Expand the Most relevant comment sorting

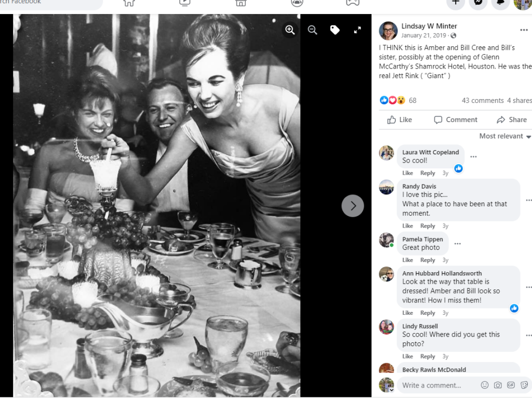click(x=505, y=136)
